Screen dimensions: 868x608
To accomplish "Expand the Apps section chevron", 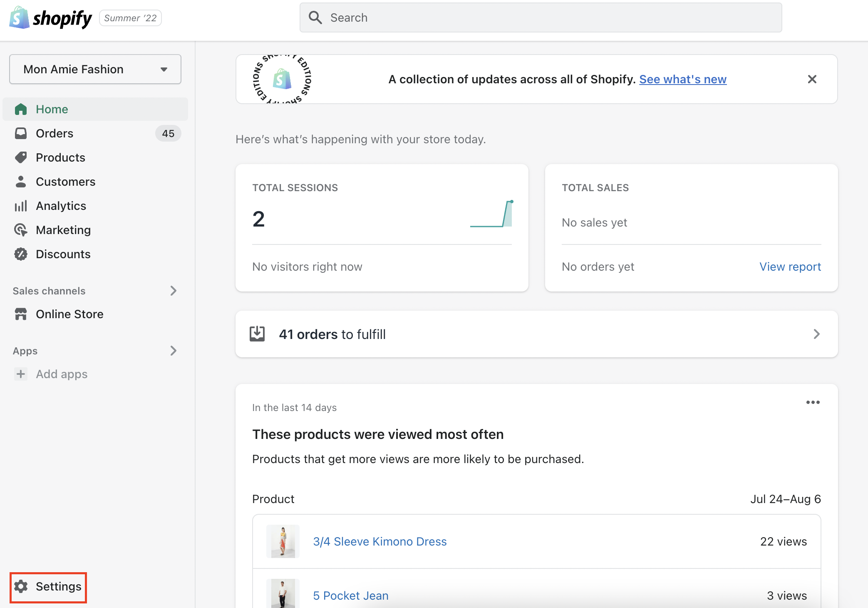I will (174, 351).
